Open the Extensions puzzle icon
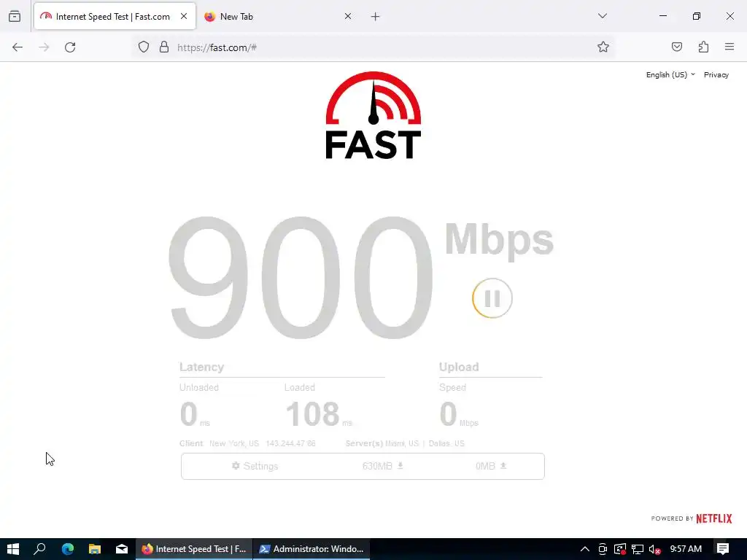This screenshot has width=747, height=560. tap(703, 47)
